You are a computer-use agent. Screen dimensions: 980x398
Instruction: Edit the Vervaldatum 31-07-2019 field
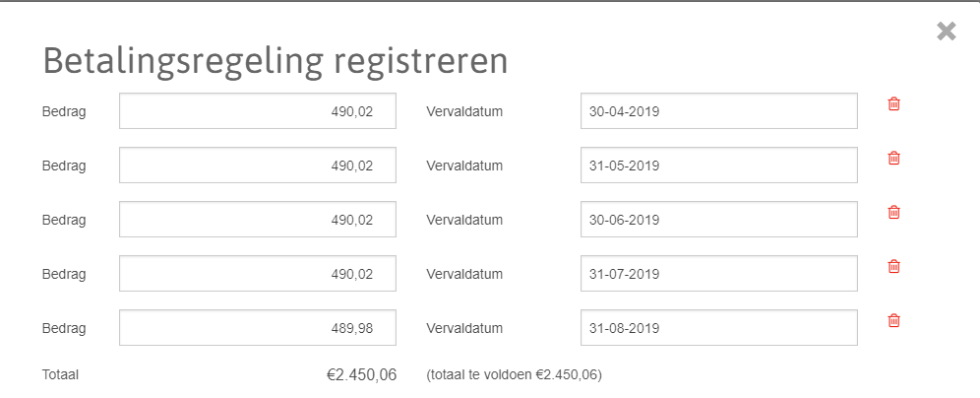coord(718,274)
